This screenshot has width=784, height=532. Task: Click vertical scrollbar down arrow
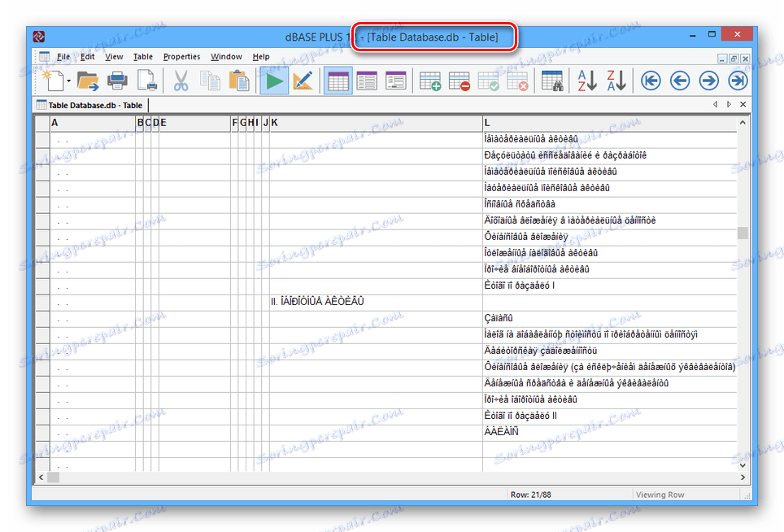743,465
